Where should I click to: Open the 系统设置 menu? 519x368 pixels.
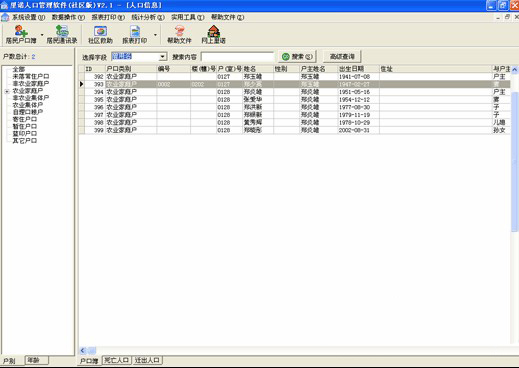coord(28,17)
